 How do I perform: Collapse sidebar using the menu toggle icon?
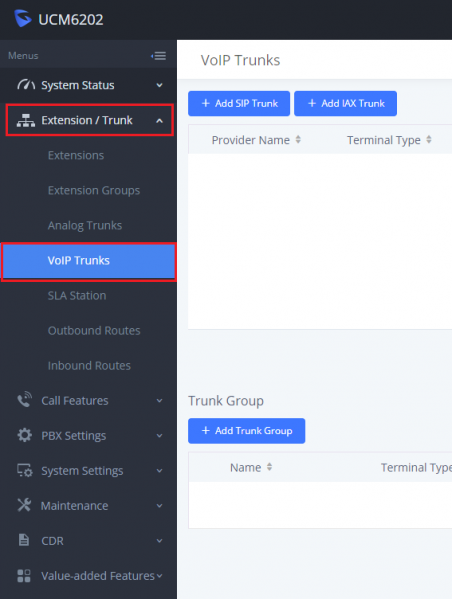coord(159,56)
